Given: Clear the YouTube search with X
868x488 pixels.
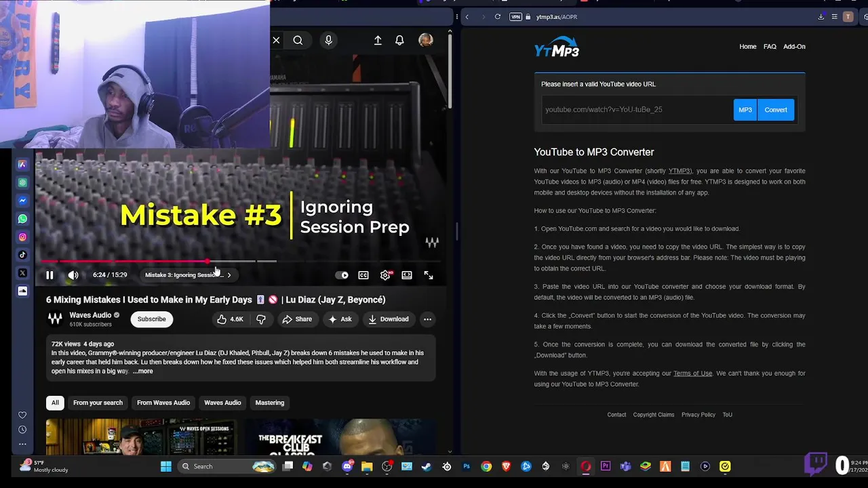Looking at the screenshot, I should pos(276,41).
